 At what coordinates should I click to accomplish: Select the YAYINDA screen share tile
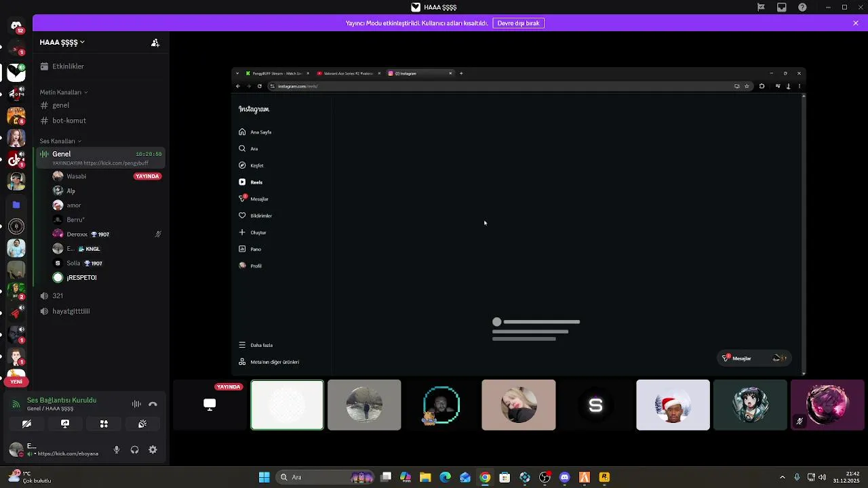coord(210,405)
